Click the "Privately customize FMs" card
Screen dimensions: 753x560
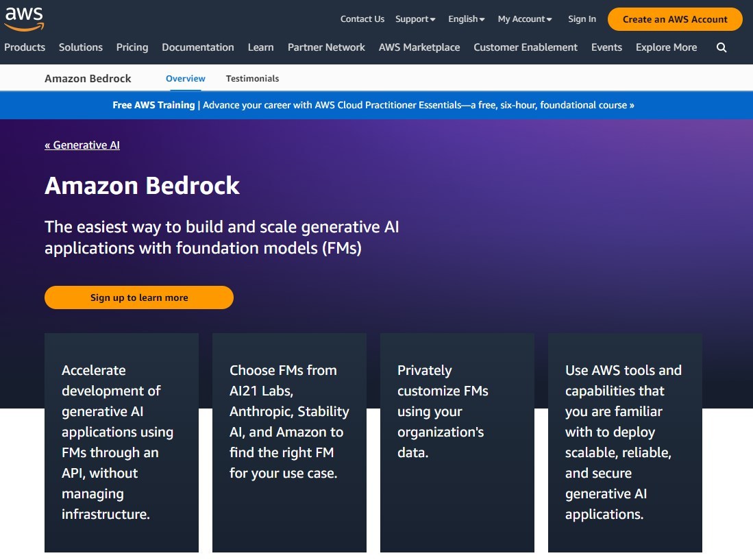click(x=457, y=442)
